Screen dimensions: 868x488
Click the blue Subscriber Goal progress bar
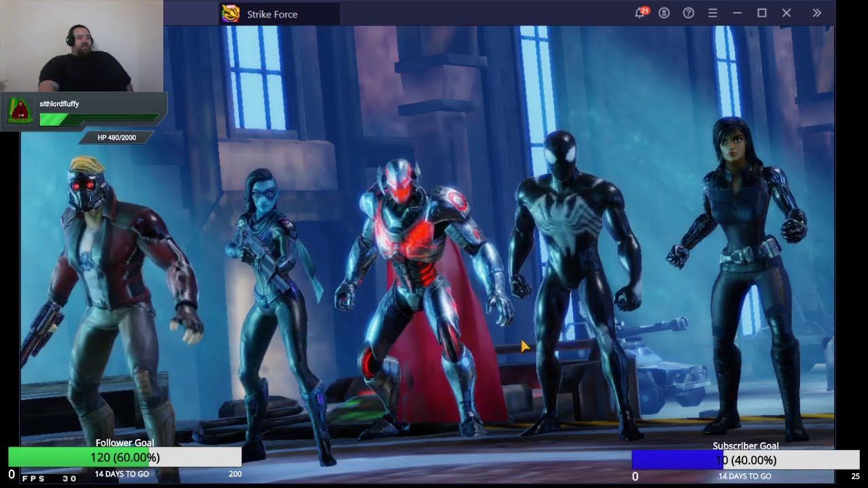point(745,460)
